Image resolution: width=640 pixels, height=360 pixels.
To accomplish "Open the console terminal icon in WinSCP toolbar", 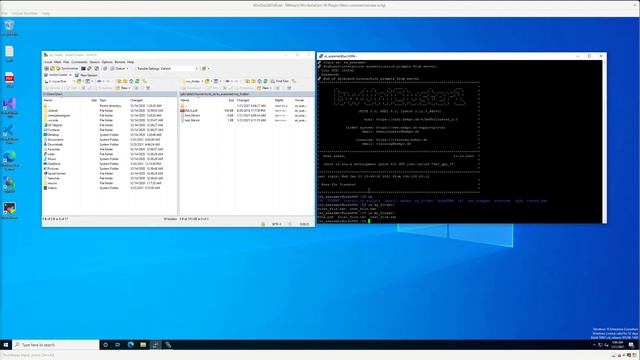I will 83,69.
